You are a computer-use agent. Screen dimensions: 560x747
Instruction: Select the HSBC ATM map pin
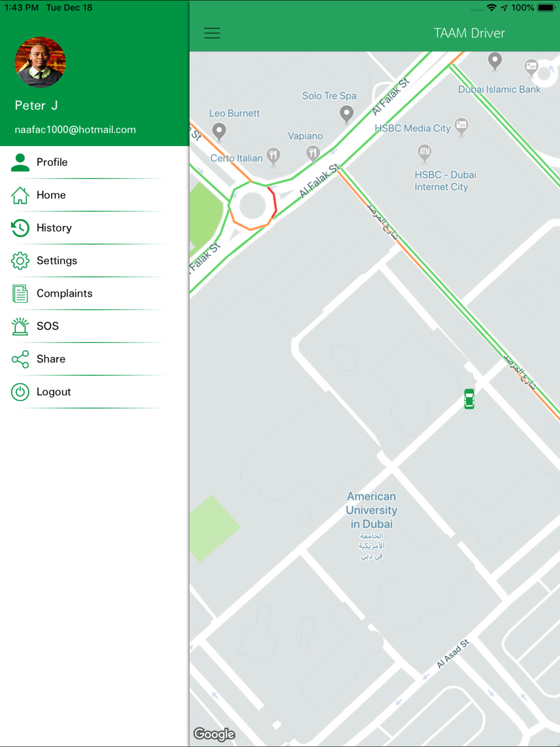[x=424, y=152]
